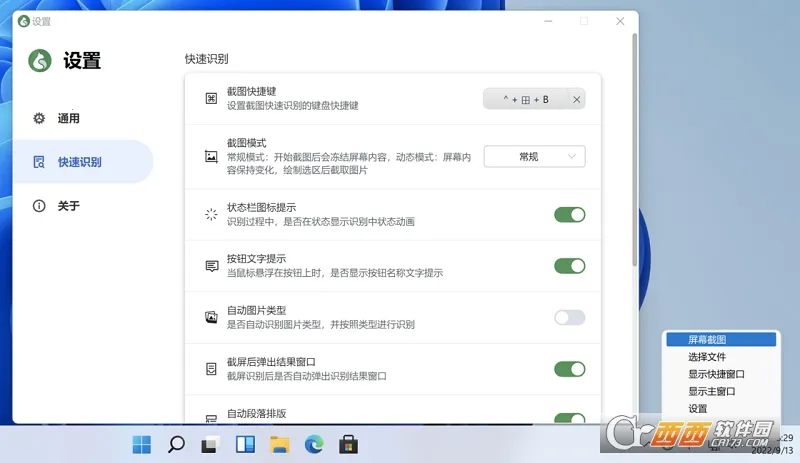
Task: Disable the 状态栏图标提示 toggle
Action: click(x=569, y=214)
